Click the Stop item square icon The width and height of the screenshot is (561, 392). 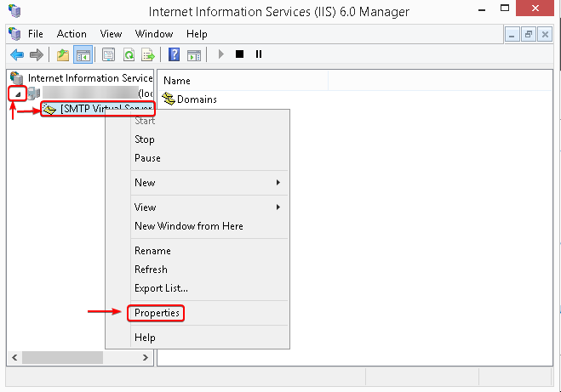240,54
